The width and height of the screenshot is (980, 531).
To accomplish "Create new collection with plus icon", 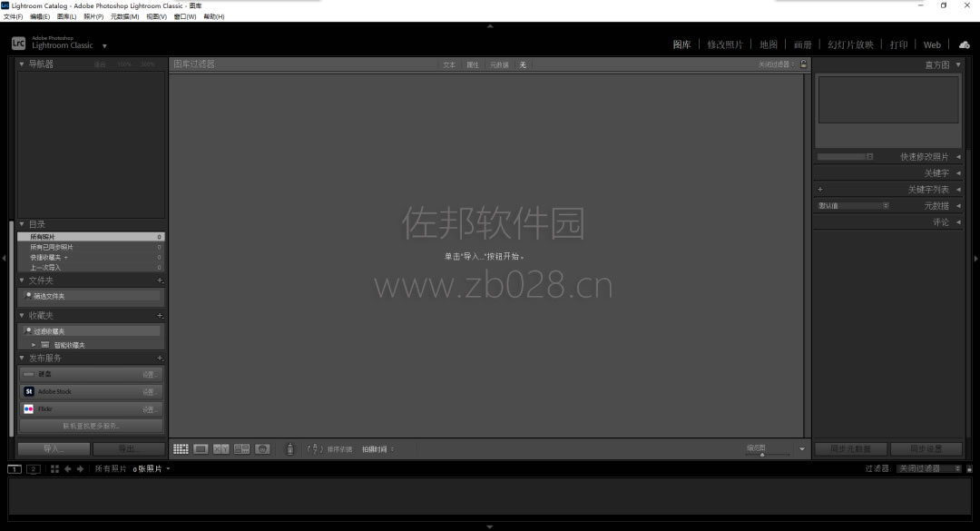I will (x=160, y=316).
